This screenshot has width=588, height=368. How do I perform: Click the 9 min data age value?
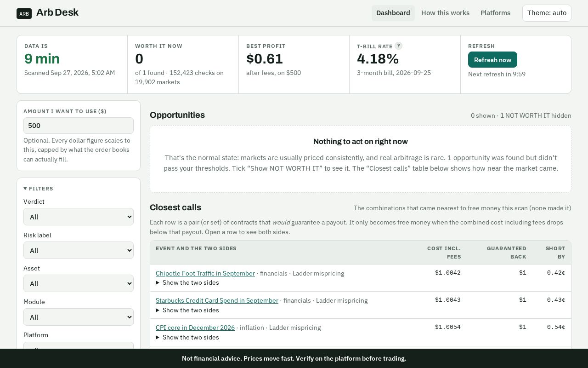click(42, 59)
